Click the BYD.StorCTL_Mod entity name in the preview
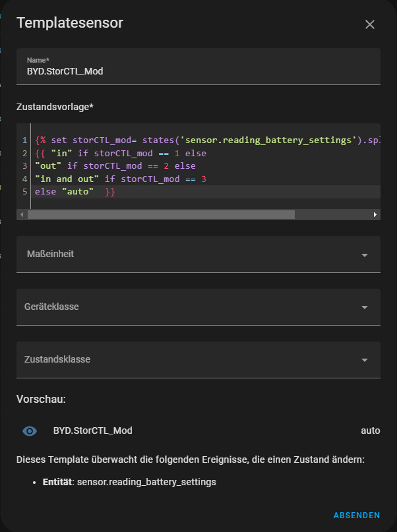The image size is (397, 532). point(92,430)
